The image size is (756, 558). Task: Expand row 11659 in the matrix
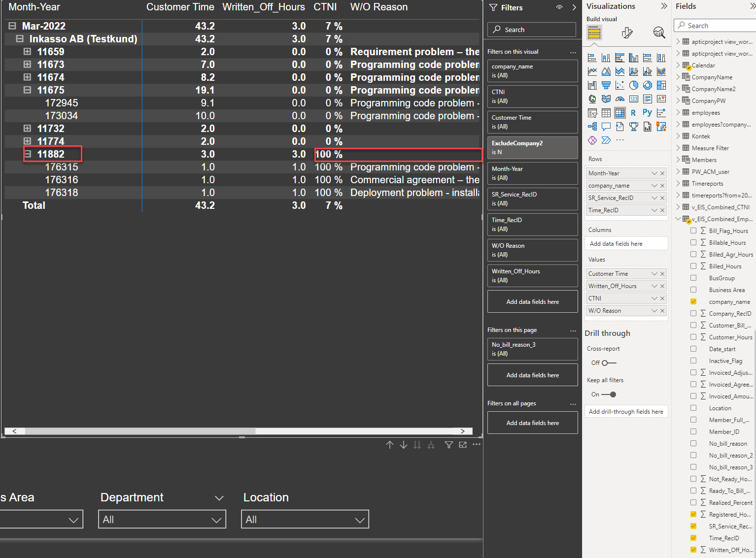coord(27,52)
